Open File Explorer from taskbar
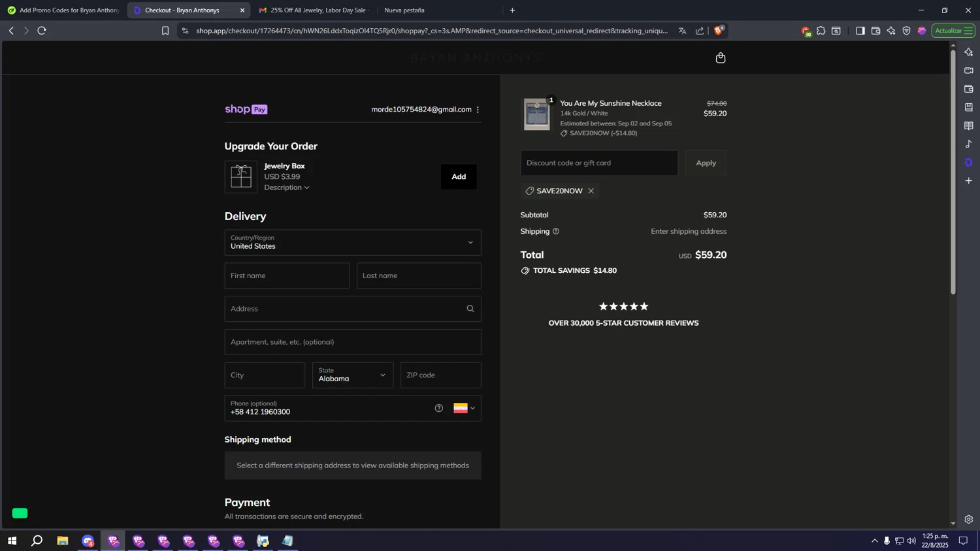980x551 pixels. coord(63,541)
